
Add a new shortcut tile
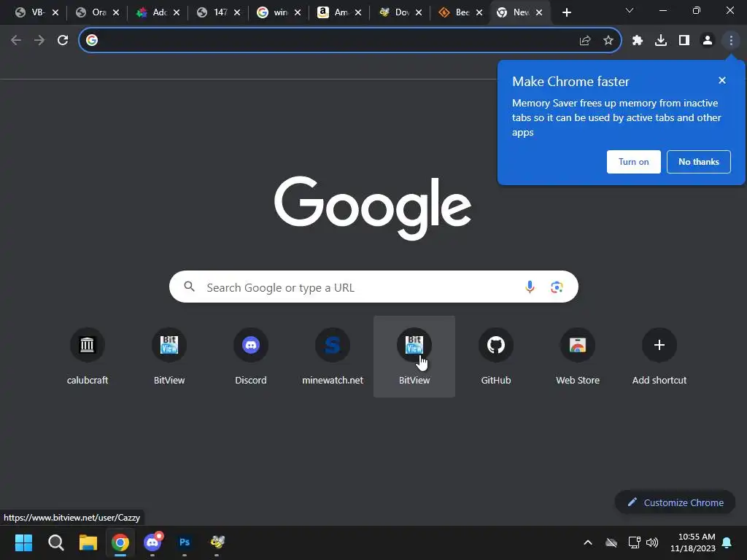(x=659, y=356)
